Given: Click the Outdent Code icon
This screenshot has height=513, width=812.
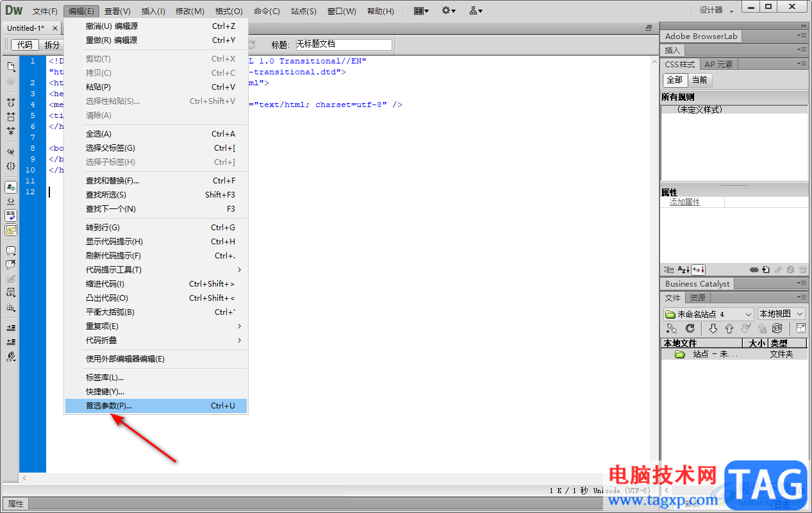Looking at the screenshot, I should (11, 342).
